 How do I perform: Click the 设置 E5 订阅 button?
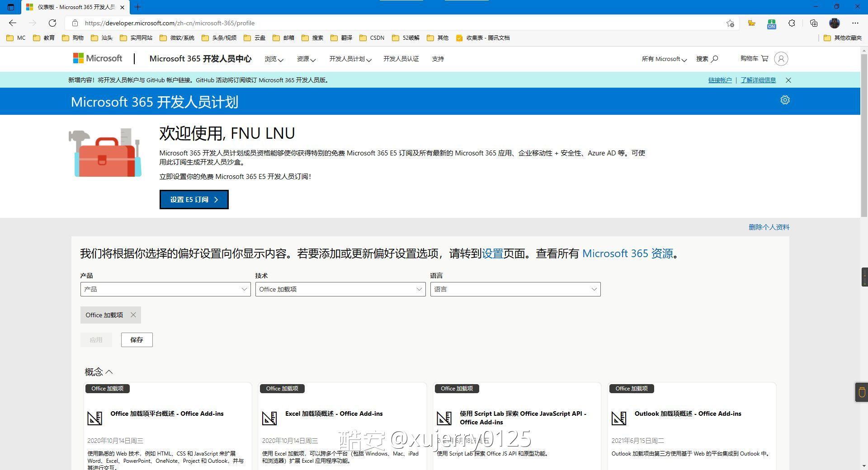click(x=194, y=200)
